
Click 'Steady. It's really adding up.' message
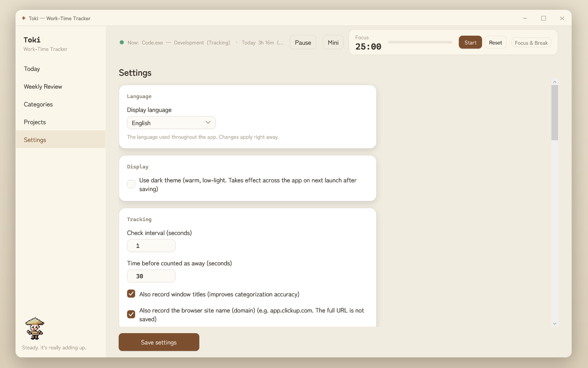[x=54, y=348]
